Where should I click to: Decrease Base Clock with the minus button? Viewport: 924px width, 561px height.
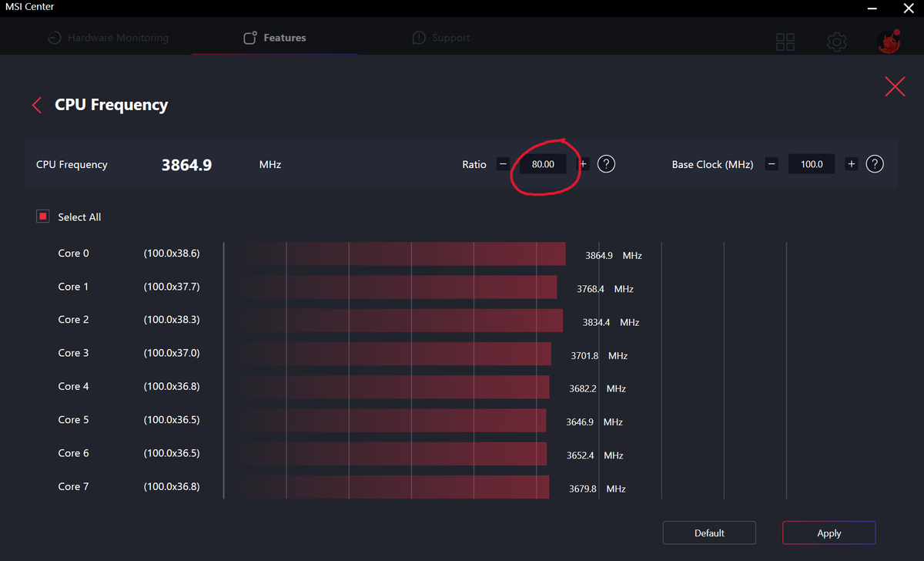[771, 163]
